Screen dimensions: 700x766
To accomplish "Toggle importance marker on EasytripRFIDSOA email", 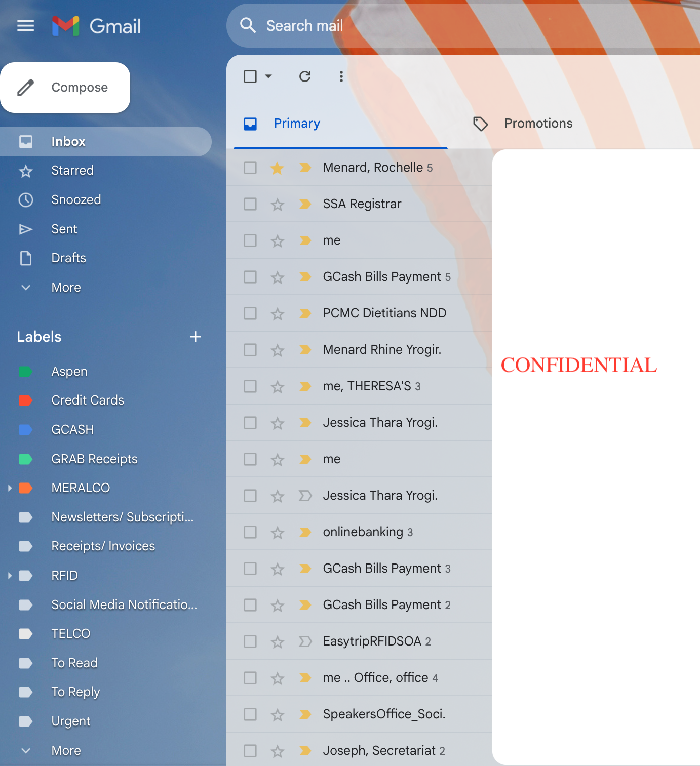I will pyautogui.click(x=305, y=641).
